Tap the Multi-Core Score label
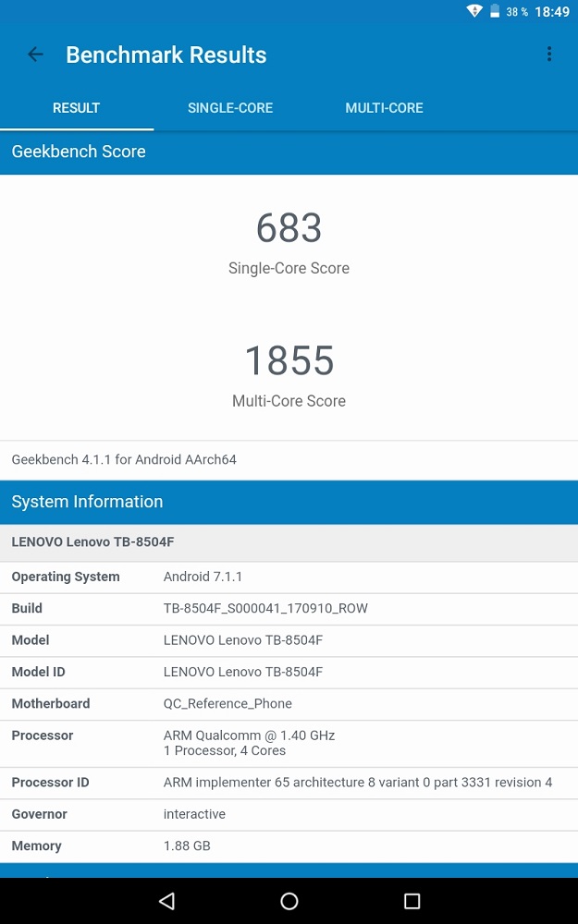 pos(289,401)
